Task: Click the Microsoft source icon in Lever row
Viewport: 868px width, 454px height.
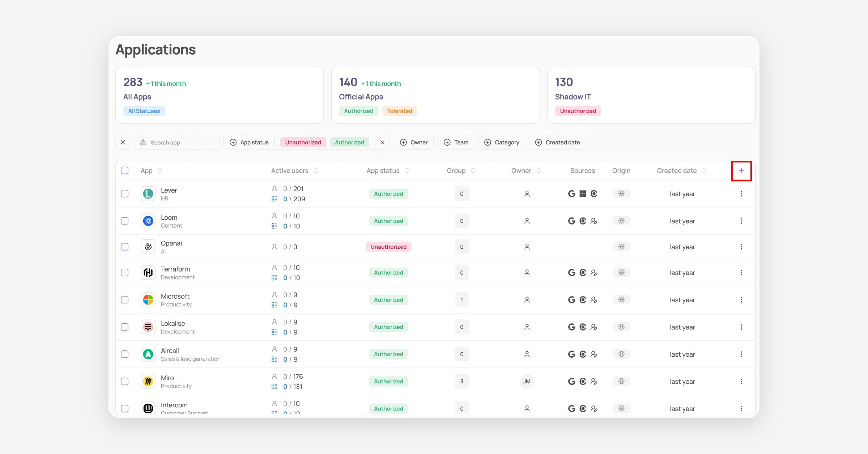Action: coord(583,194)
